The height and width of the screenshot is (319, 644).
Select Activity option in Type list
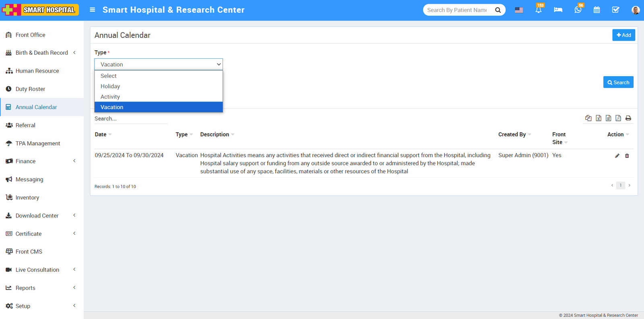[110, 97]
